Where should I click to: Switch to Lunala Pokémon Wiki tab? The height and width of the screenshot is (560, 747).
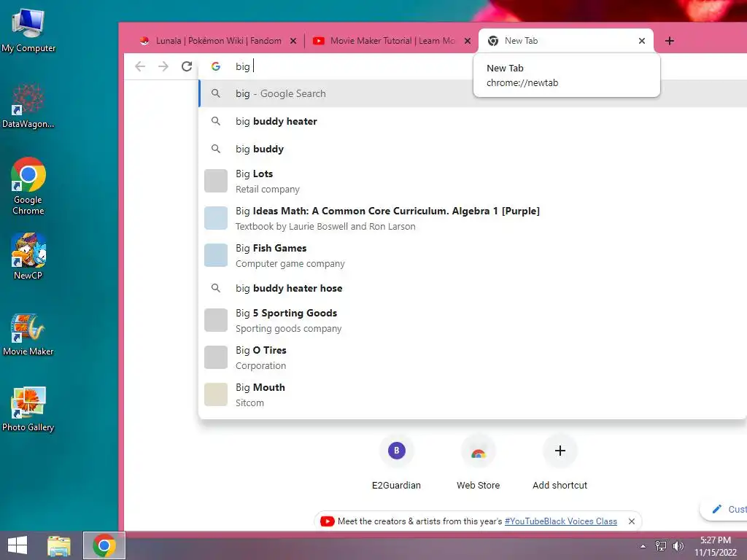point(217,41)
